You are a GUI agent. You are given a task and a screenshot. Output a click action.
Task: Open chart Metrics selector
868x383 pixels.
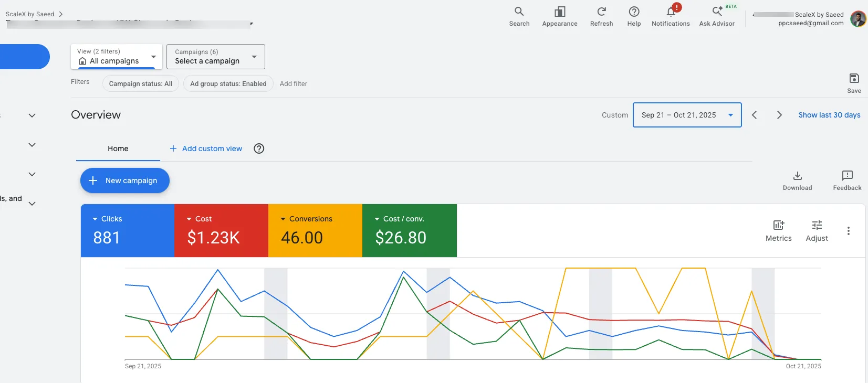click(778, 231)
